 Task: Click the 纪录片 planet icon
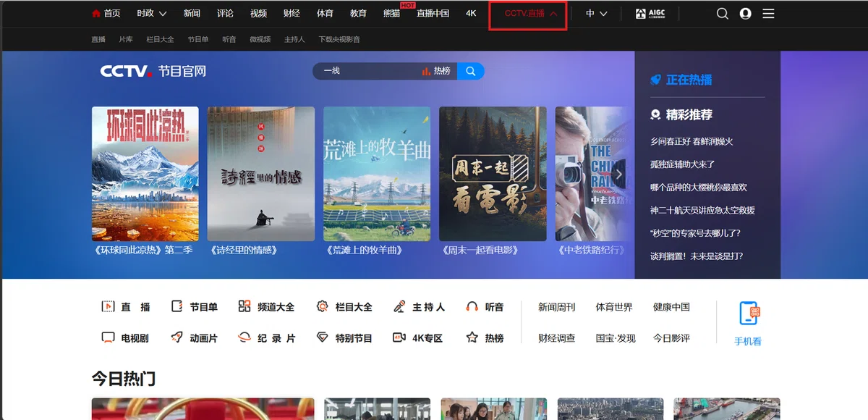244,337
